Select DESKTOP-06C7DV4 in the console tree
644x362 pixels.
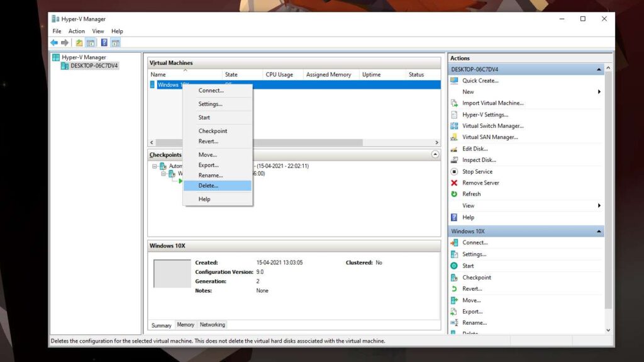[x=94, y=66]
